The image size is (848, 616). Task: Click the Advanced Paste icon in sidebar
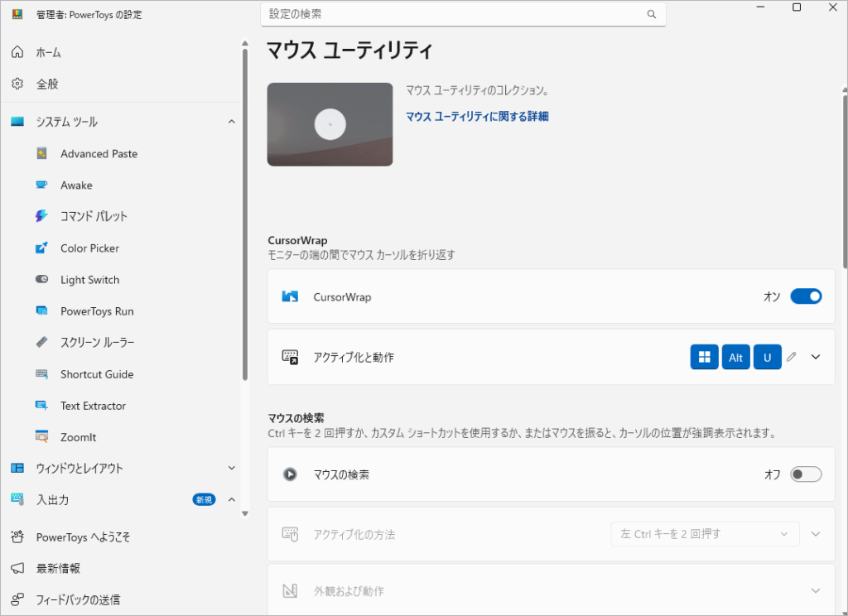tap(42, 154)
